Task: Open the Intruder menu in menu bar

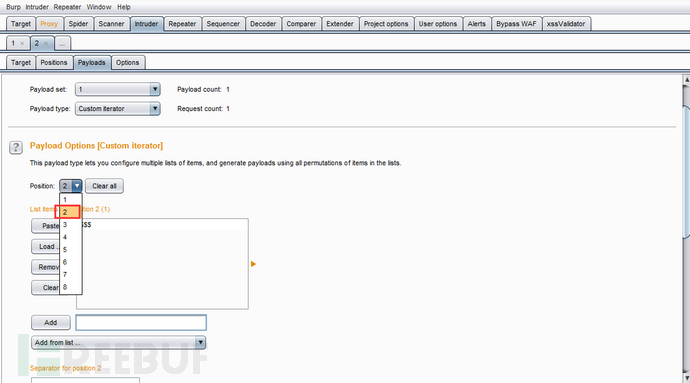Action: point(37,7)
